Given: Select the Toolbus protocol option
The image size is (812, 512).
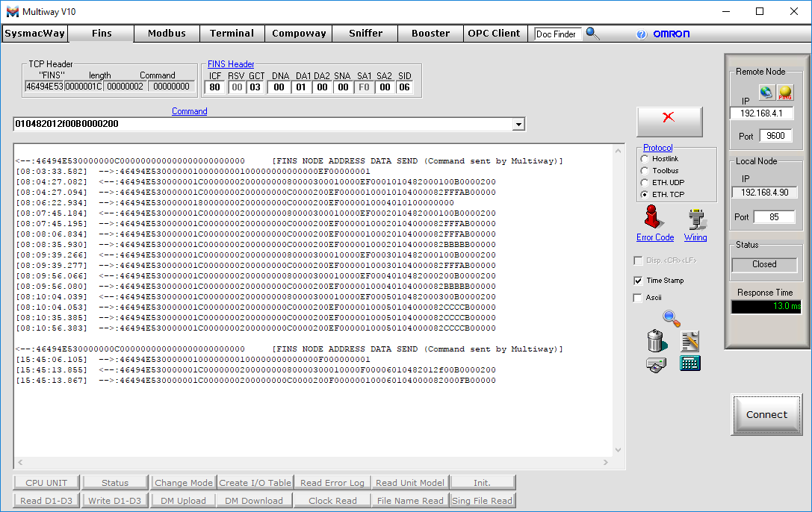Looking at the screenshot, I should click(644, 171).
